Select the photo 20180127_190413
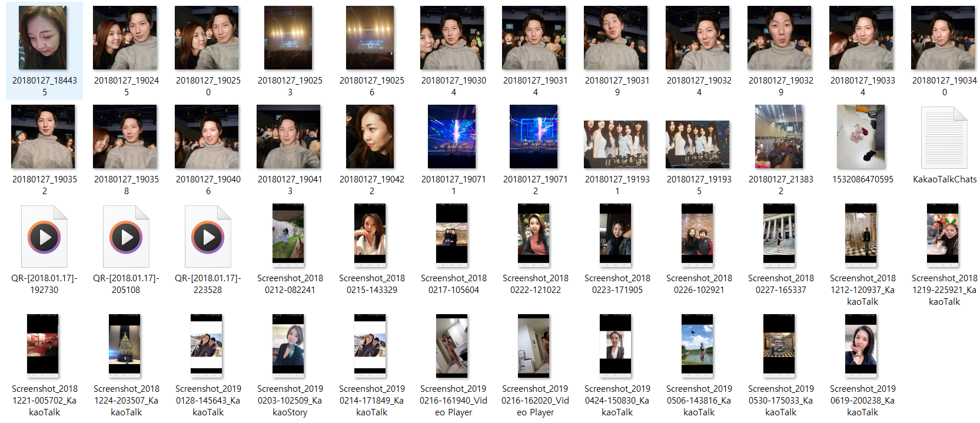This screenshot has height=423, width=980. tap(288, 136)
